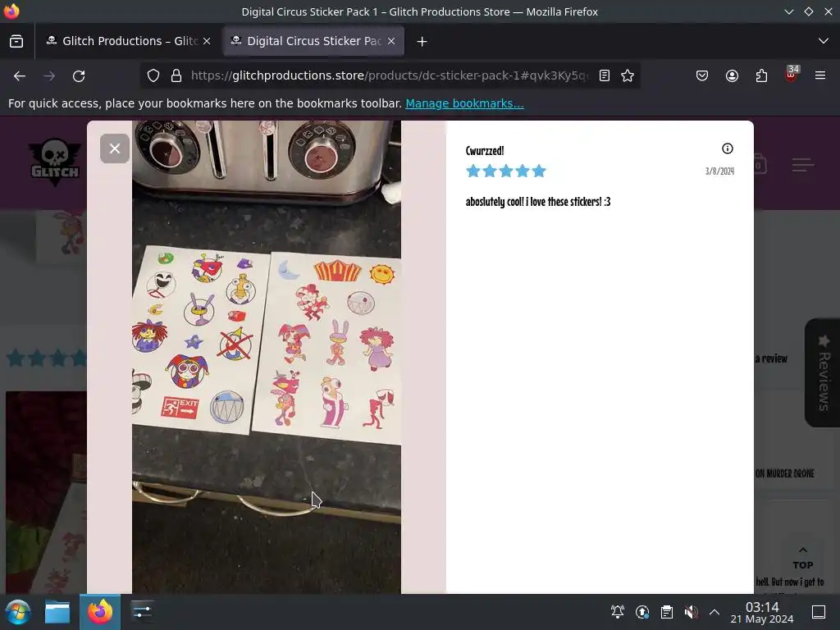Click the Glitch skull logo

(x=55, y=162)
